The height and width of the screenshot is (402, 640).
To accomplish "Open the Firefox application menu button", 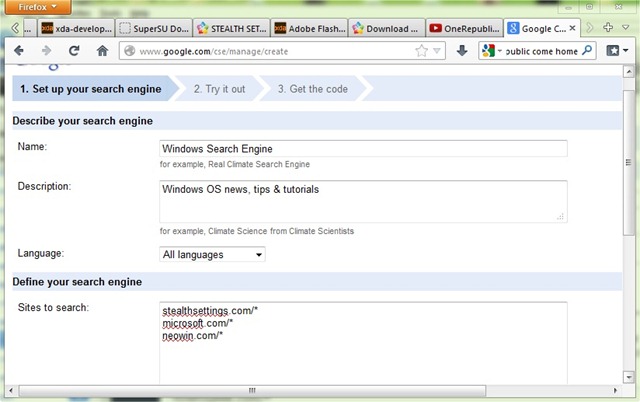I will coord(38,7).
